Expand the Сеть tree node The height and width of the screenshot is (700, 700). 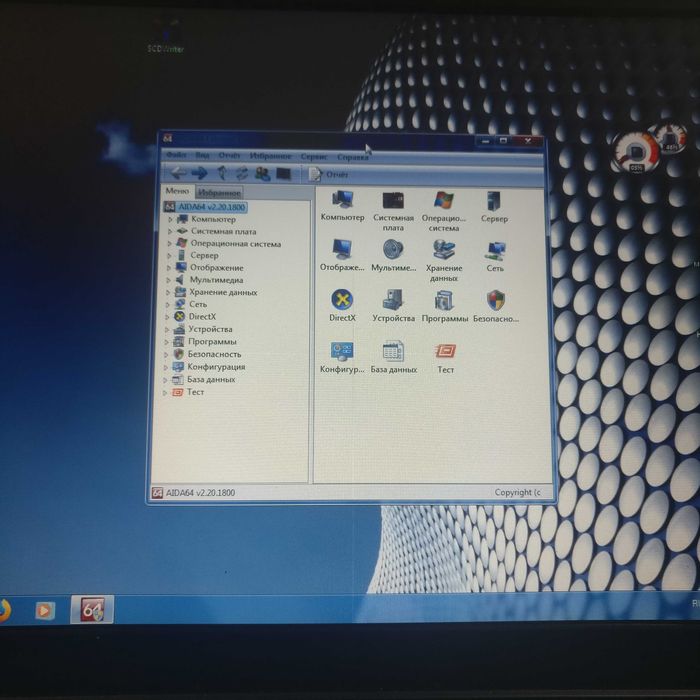point(167,304)
